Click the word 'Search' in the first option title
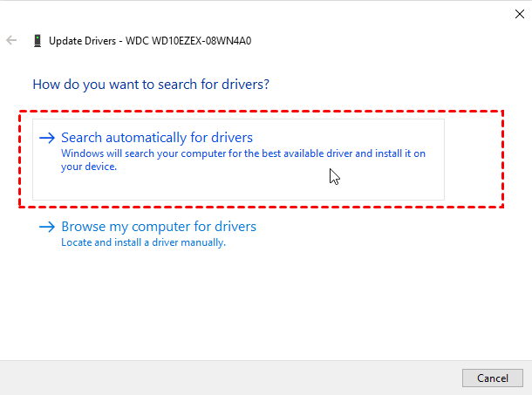The height and width of the screenshot is (395, 532). [81, 138]
